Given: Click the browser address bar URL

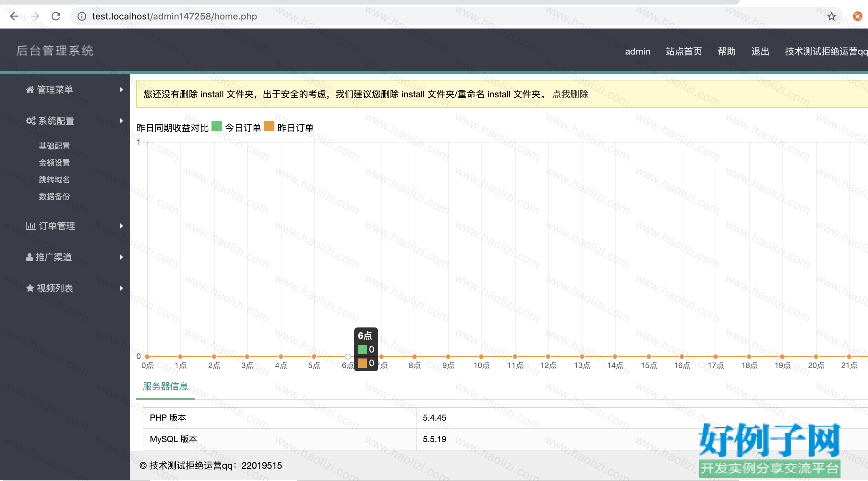Looking at the screenshot, I should (174, 16).
